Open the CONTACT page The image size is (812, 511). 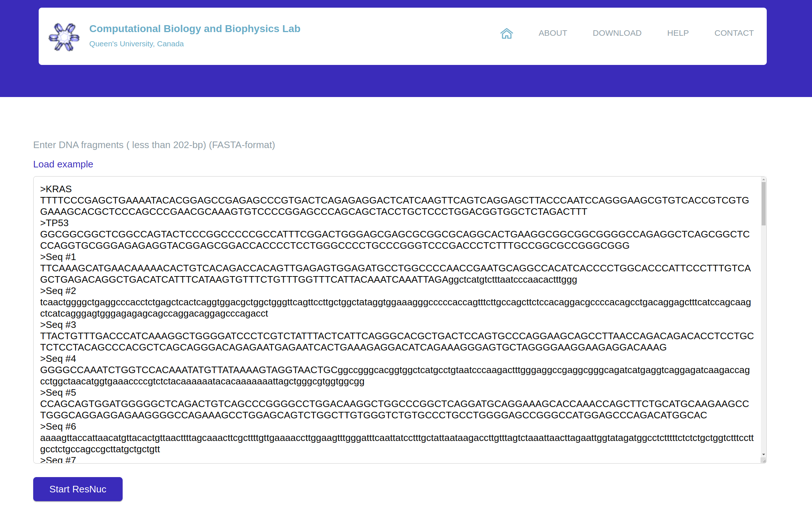point(734,33)
